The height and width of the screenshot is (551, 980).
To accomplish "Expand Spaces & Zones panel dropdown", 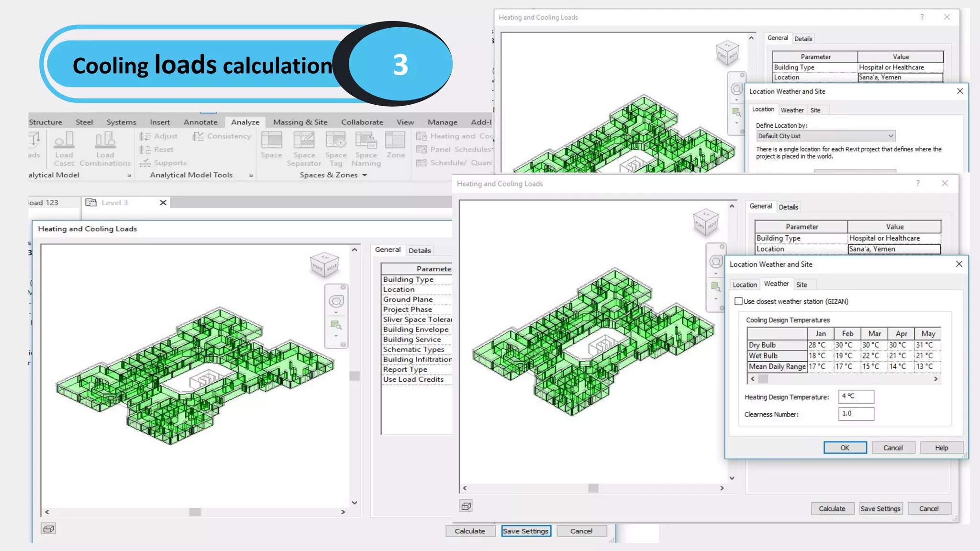I will (365, 175).
